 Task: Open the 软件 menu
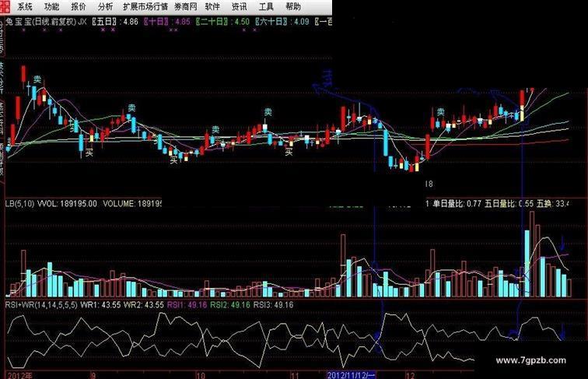click(x=212, y=6)
